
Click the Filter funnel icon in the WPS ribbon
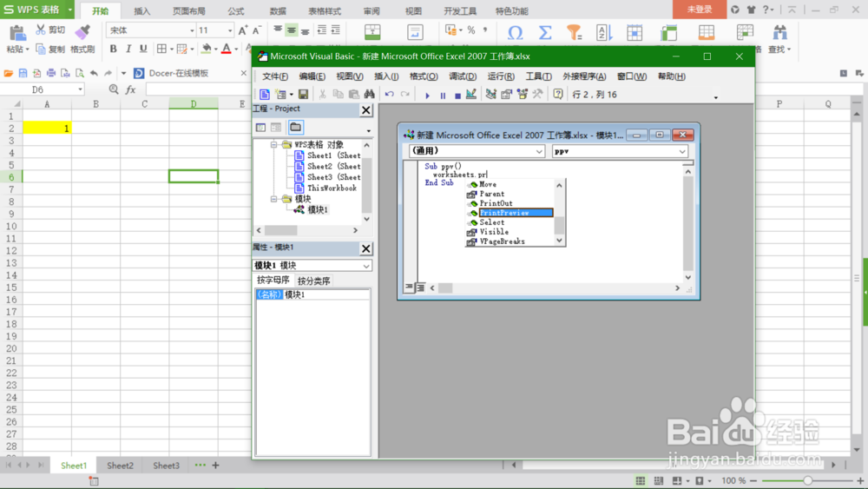pos(574,33)
